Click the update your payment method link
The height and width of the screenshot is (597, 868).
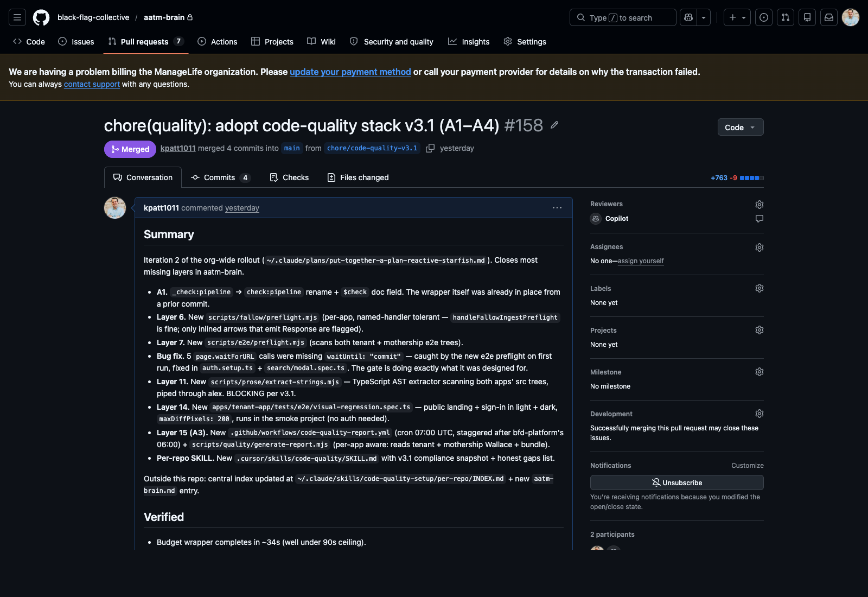(x=350, y=72)
